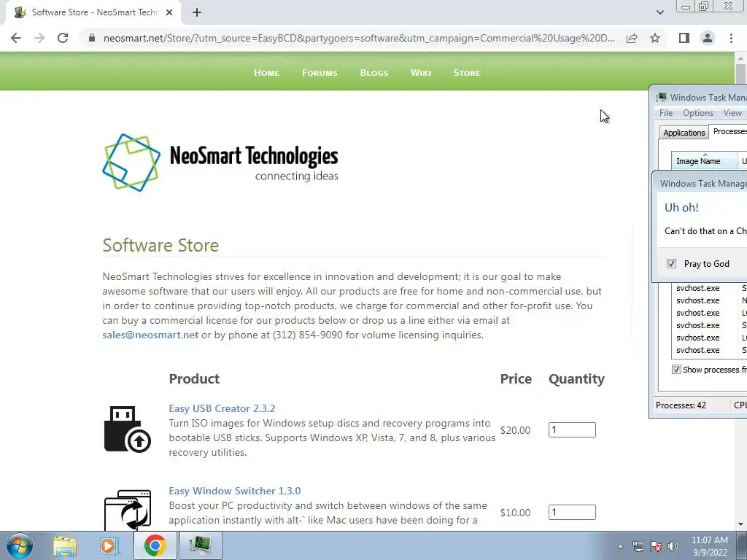Click the page scrollbar up arrow
The width and height of the screenshot is (747, 560).
(741, 58)
